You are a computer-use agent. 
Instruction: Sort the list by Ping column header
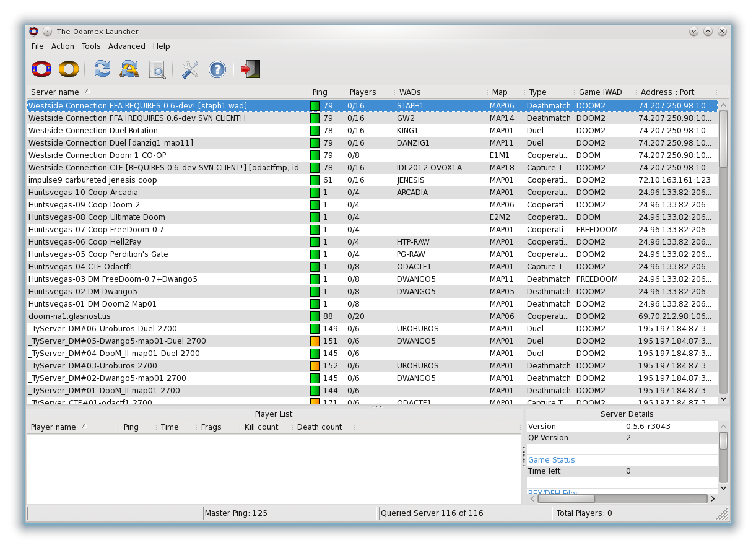320,92
